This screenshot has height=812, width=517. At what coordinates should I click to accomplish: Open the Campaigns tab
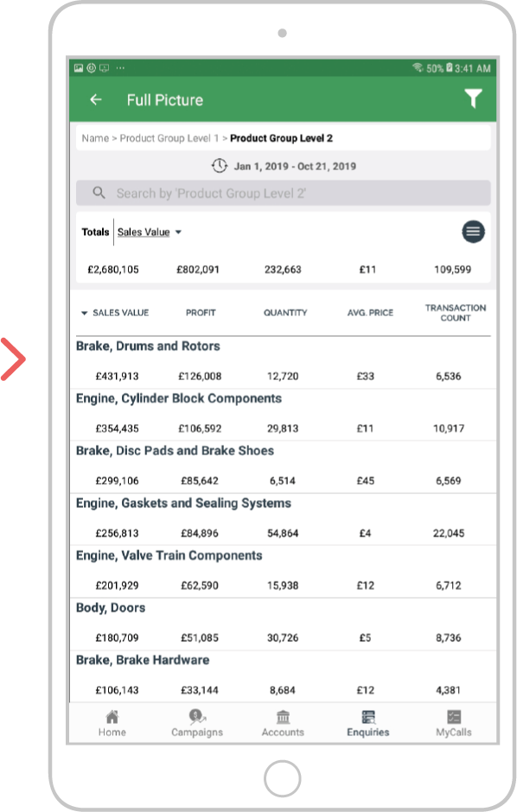197,723
